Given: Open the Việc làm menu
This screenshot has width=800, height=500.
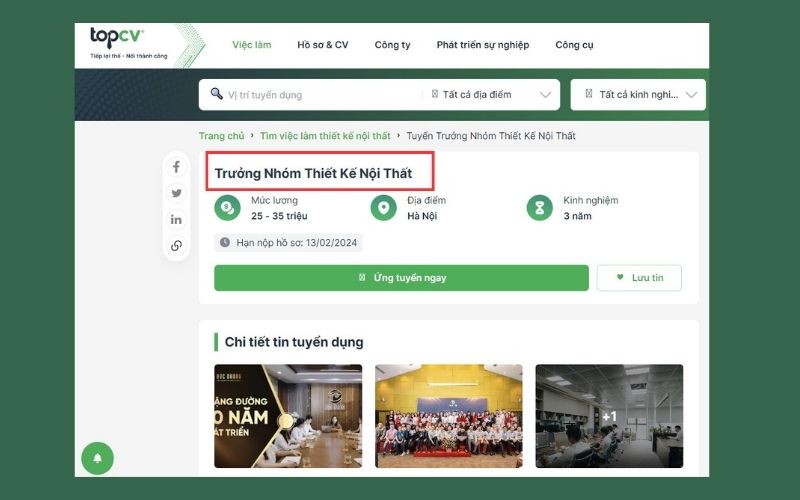Looking at the screenshot, I should 251,45.
